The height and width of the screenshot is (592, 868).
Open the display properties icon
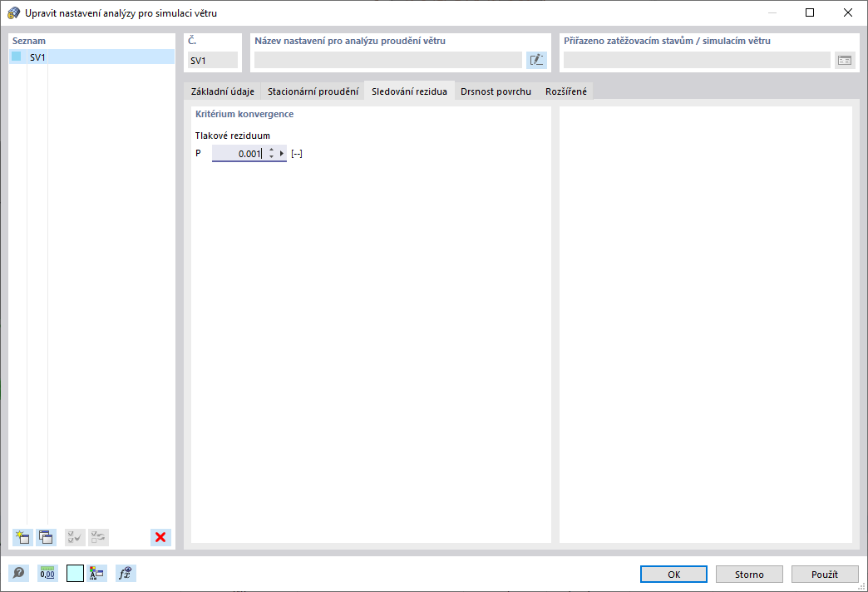[97, 573]
